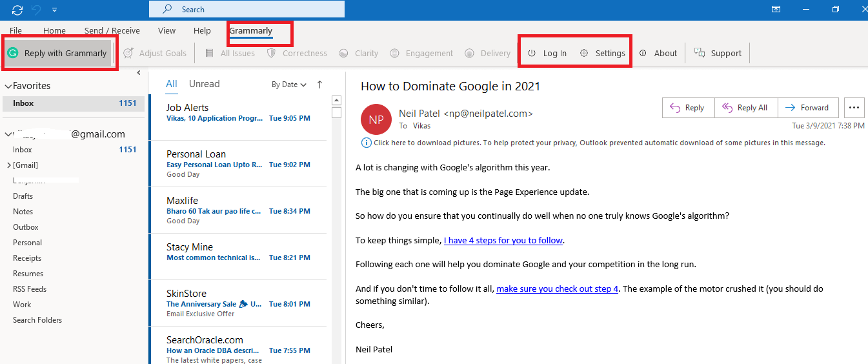Open more actions ellipsis menu

854,108
